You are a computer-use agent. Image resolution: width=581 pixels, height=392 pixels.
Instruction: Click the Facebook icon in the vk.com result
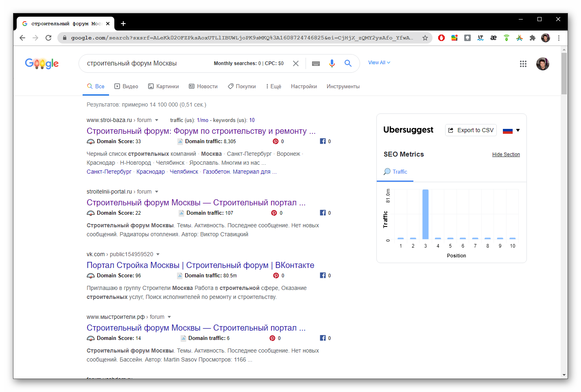point(323,276)
